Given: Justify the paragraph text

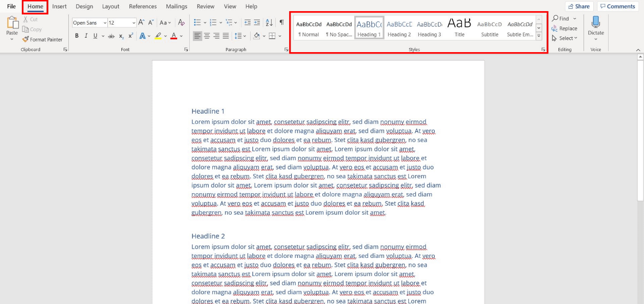Looking at the screenshot, I should (x=226, y=36).
